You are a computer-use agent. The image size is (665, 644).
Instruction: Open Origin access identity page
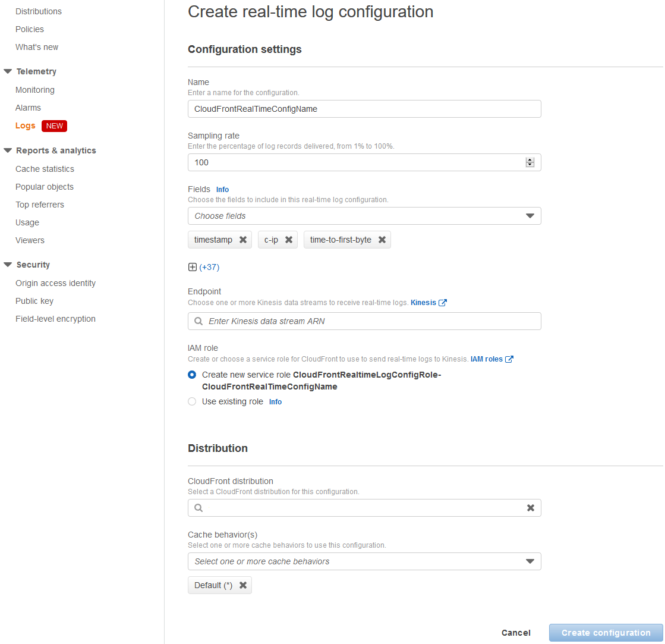tap(55, 283)
